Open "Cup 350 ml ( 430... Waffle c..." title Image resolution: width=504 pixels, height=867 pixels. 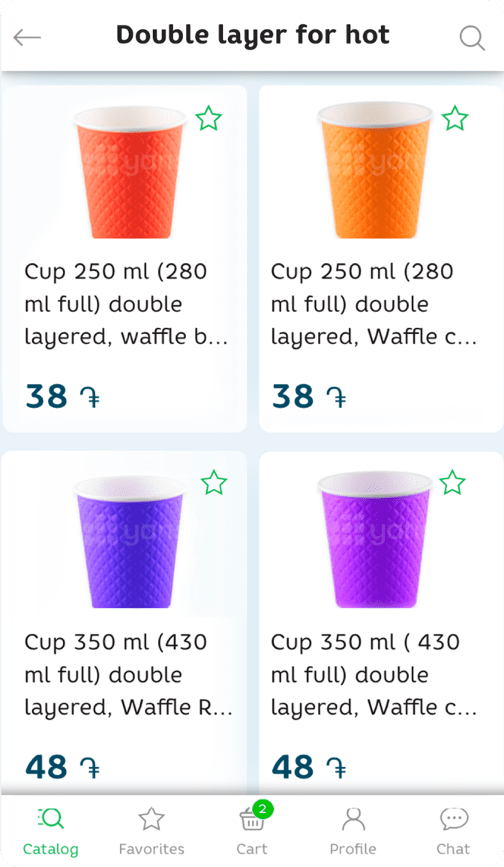pos(373,674)
